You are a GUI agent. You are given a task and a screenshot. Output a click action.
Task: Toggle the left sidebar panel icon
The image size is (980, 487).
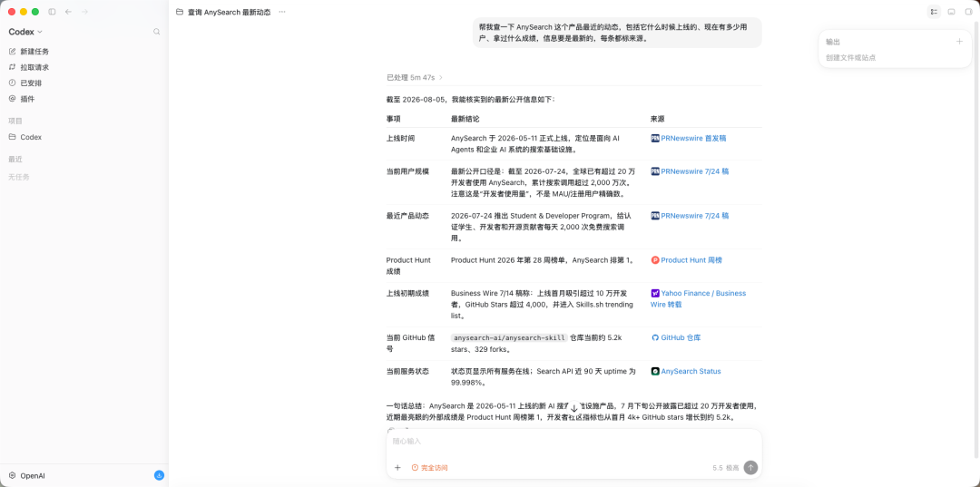pos(52,12)
